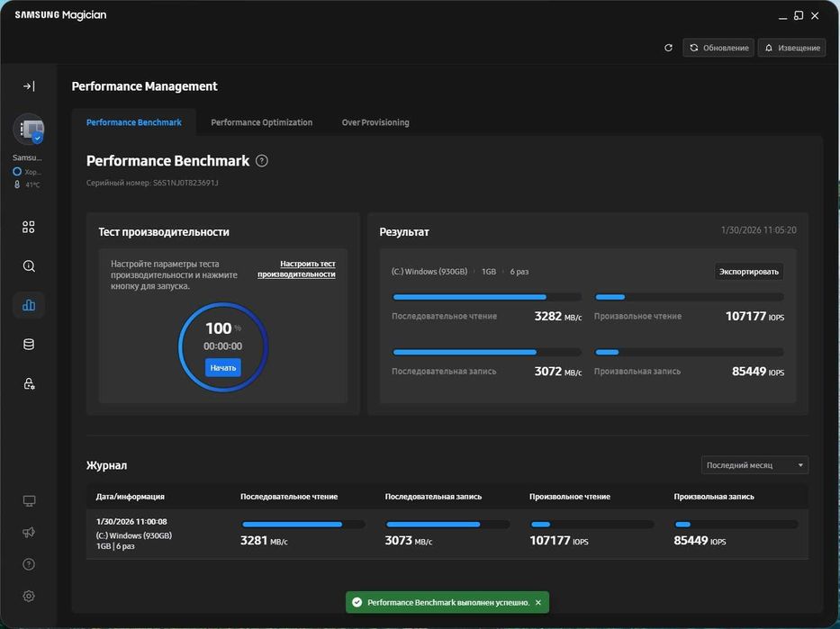Select Performance Management bar chart icon
Image resolution: width=840 pixels, height=629 pixels.
coord(29,305)
